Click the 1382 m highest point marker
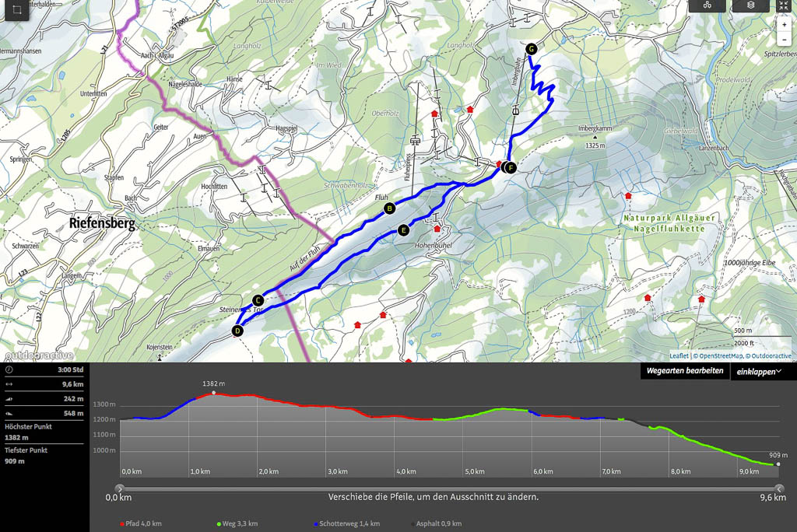Screen dimensions: 797x532 pos(214,393)
